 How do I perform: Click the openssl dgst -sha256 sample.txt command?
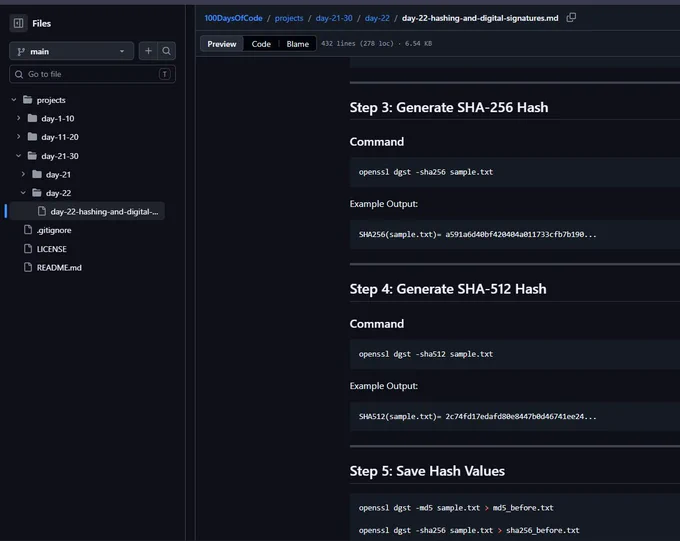click(x=426, y=172)
